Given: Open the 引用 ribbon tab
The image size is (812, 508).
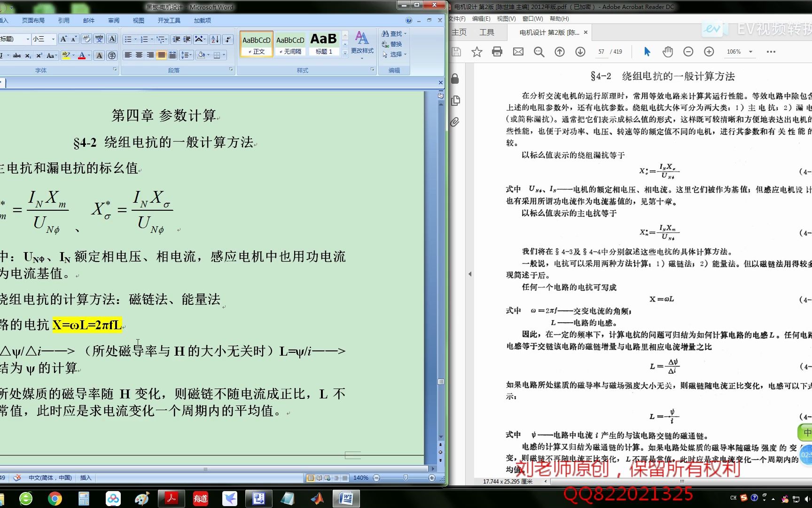Looking at the screenshot, I should [64, 21].
